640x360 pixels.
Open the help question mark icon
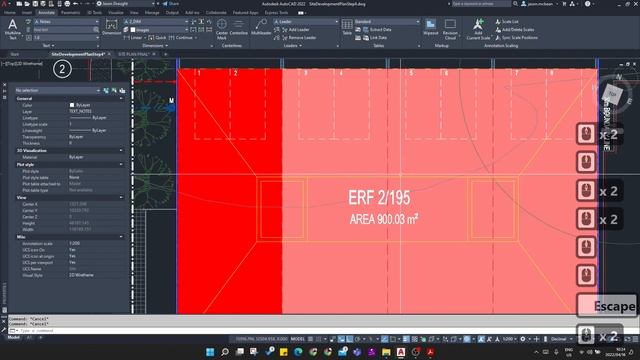coord(587,4)
